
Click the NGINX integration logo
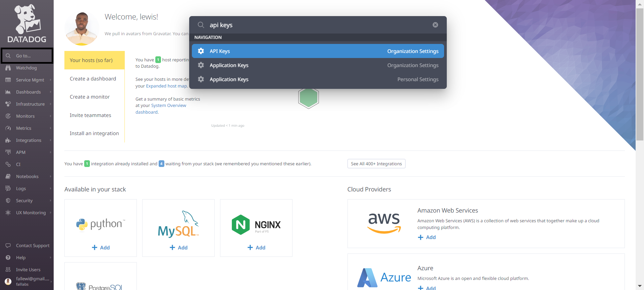pyautogui.click(x=256, y=225)
